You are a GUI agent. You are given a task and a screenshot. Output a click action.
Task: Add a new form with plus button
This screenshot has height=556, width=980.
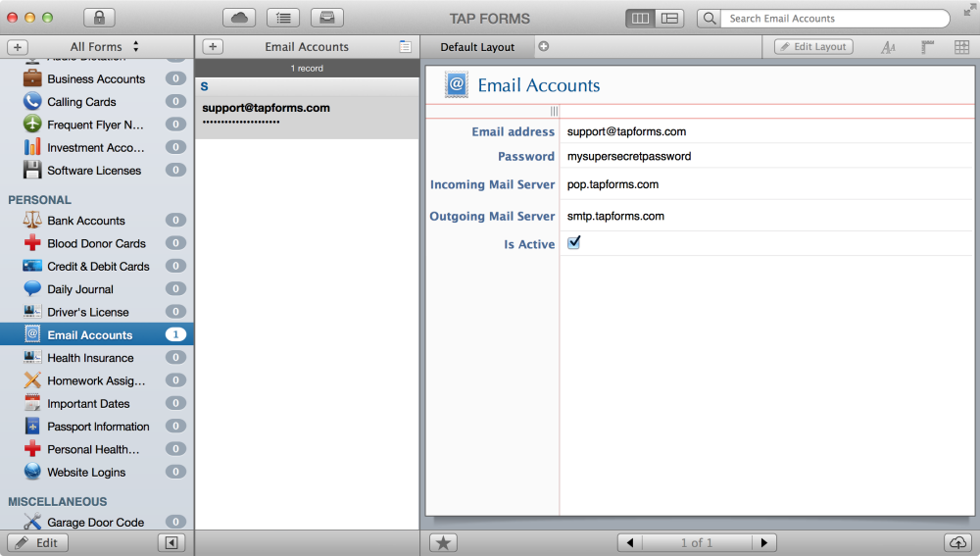click(18, 47)
